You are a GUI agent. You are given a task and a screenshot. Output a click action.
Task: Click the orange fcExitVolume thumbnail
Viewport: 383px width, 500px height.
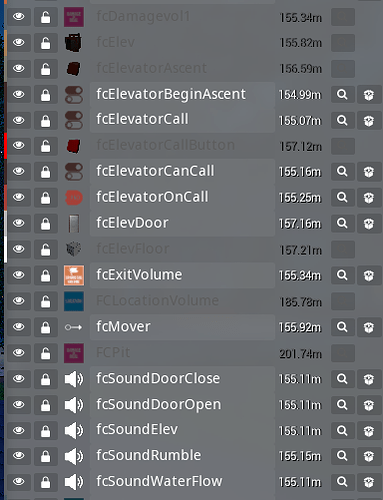pyautogui.click(x=74, y=275)
